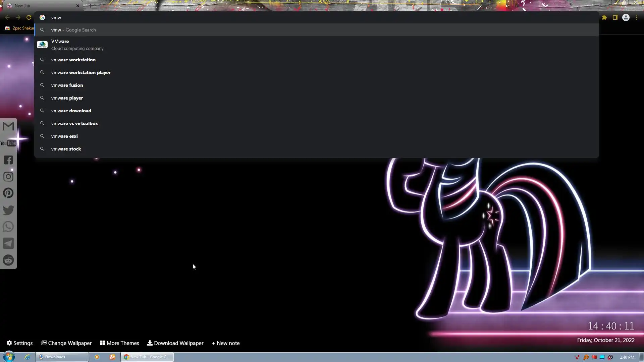This screenshot has height=362, width=644.
Task: Click the Reddit sidebar icon
Action: tap(8, 260)
